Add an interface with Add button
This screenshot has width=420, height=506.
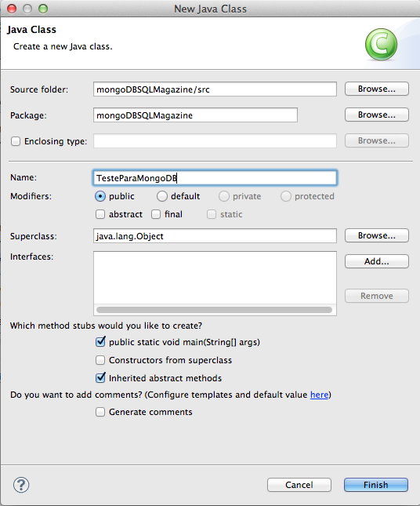point(376,261)
